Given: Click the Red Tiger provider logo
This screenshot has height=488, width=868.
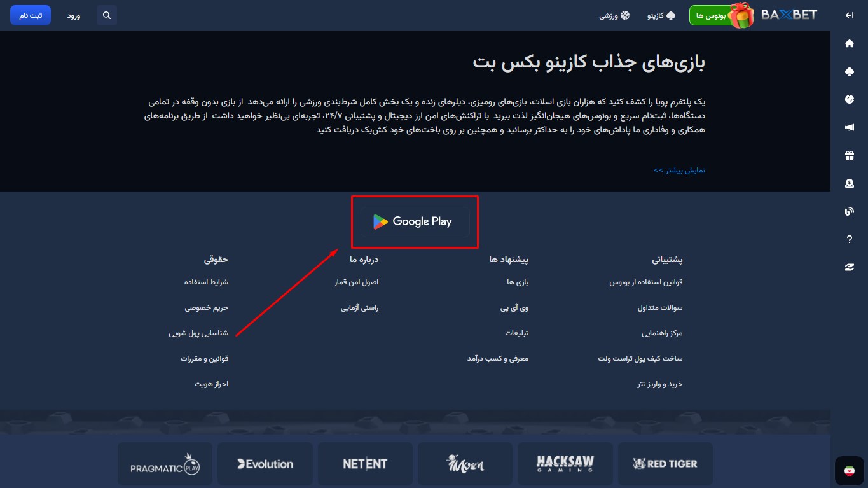Looking at the screenshot, I should pos(666,464).
